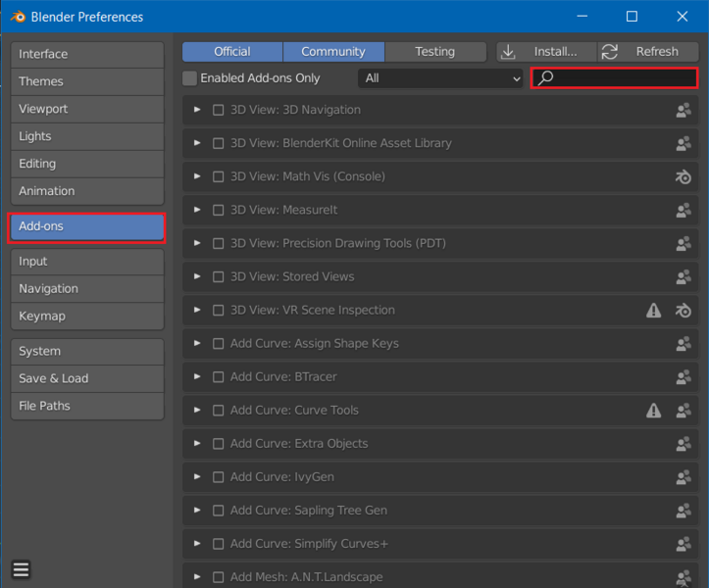Image resolution: width=709 pixels, height=588 pixels.
Task: Expand the Add Curve: BTracer entry
Action: point(197,376)
